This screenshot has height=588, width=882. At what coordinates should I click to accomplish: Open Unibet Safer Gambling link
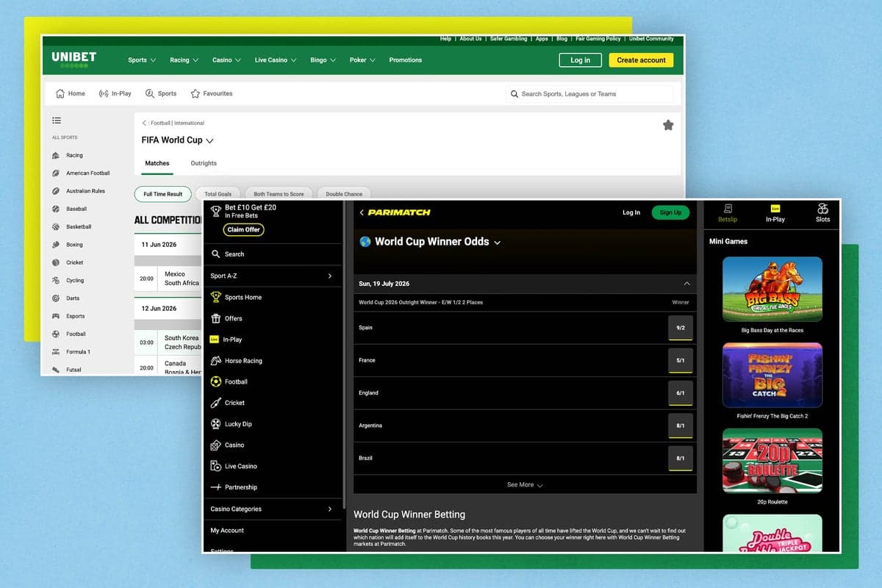pos(508,38)
